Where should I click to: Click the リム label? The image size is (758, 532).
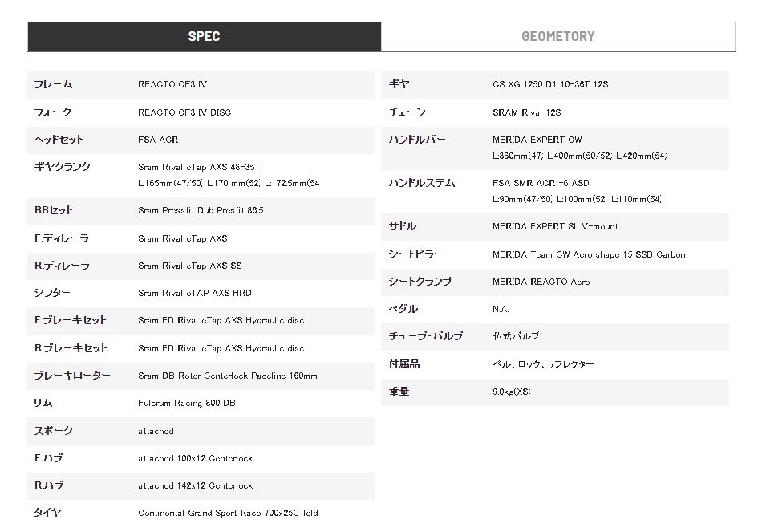[x=43, y=403]
